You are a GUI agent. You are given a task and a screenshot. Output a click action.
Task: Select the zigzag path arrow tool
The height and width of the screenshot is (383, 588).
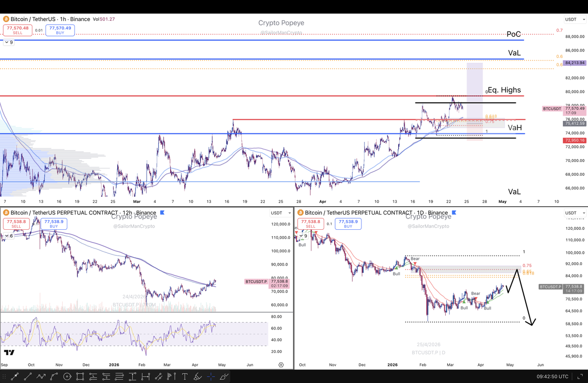41,376
